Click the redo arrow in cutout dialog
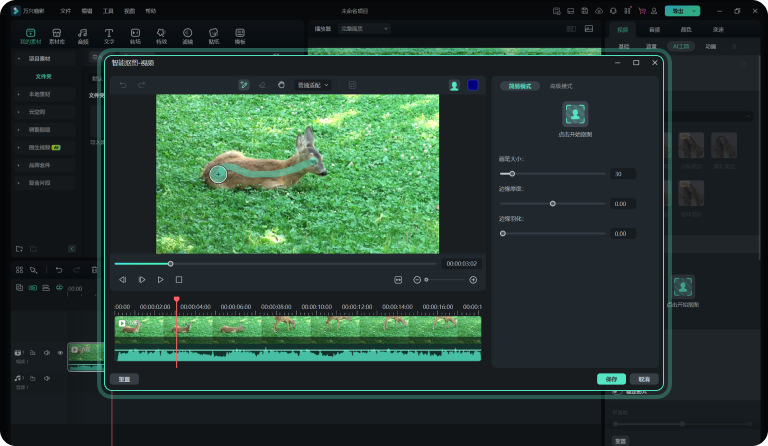Screen dimensions: 768x446 (141, 85)
